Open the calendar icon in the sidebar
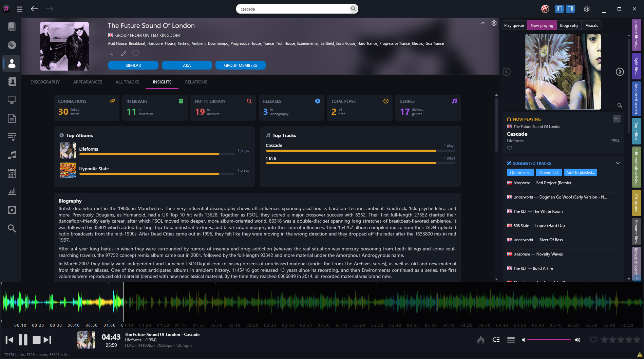The height and width of the screenshot is (359, 644). point(12,173)
